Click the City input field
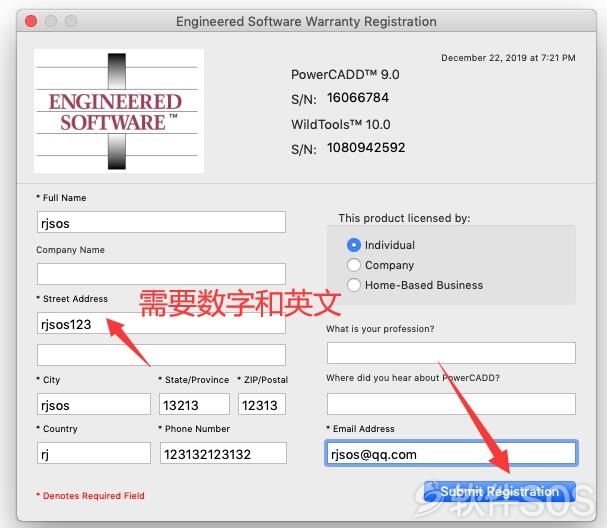Image resolution: width=607 pixels, height=528 pixels. coord(94,404)
